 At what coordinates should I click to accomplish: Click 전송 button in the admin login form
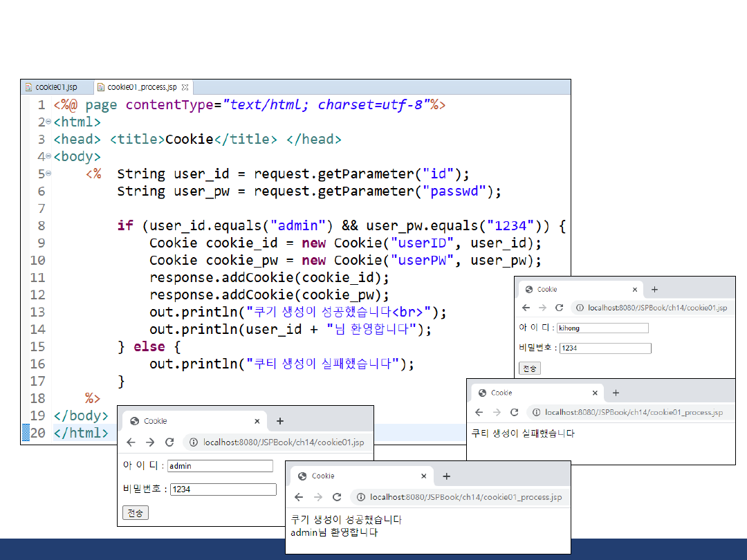[136, 513]
